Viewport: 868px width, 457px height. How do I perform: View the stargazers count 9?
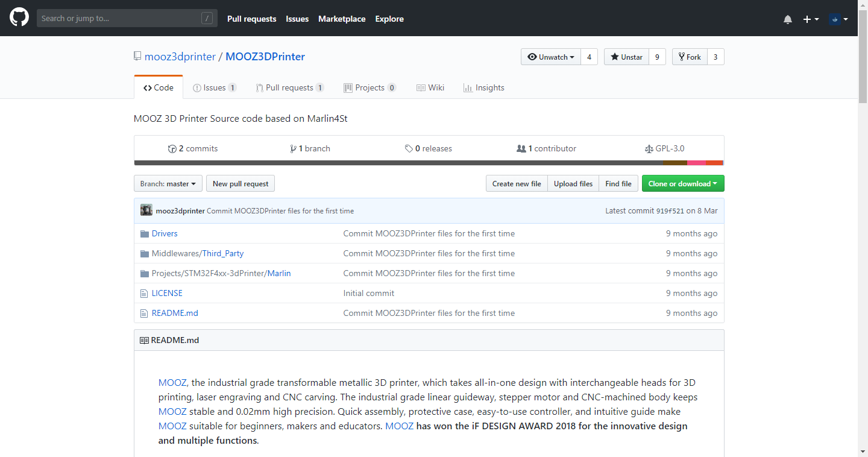657,57
